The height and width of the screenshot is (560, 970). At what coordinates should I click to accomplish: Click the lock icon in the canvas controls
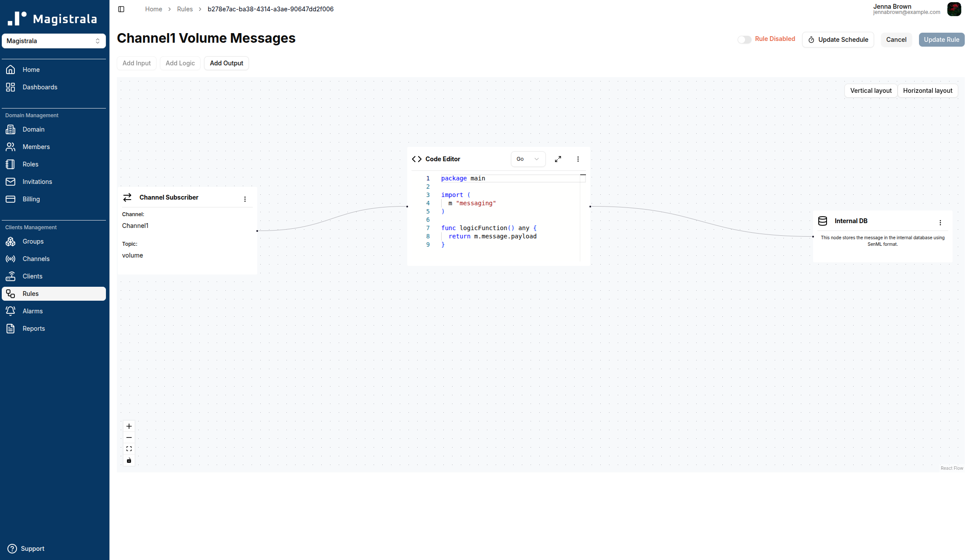click(129, 460)
